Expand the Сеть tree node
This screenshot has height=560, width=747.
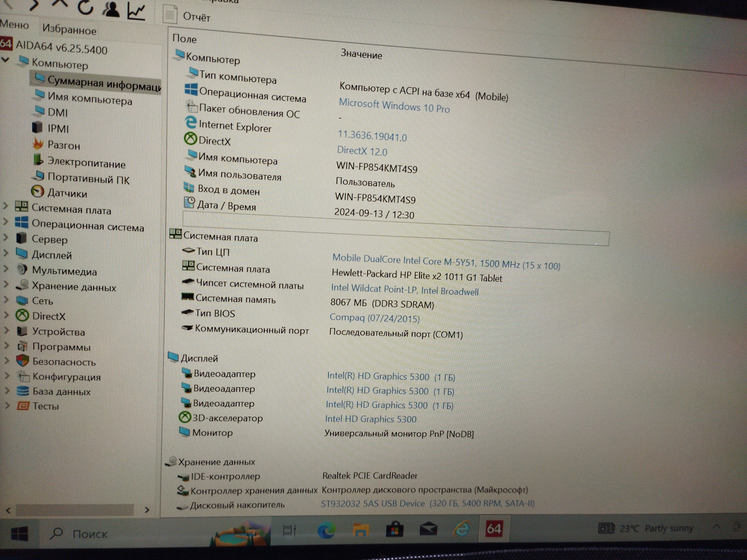click(x=5, y=299)
